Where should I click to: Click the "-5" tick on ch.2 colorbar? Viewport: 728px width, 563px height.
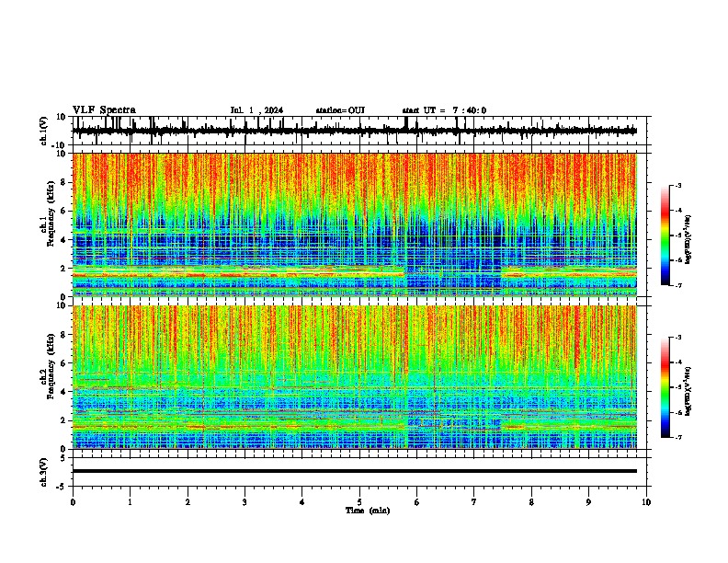(678, 387)
